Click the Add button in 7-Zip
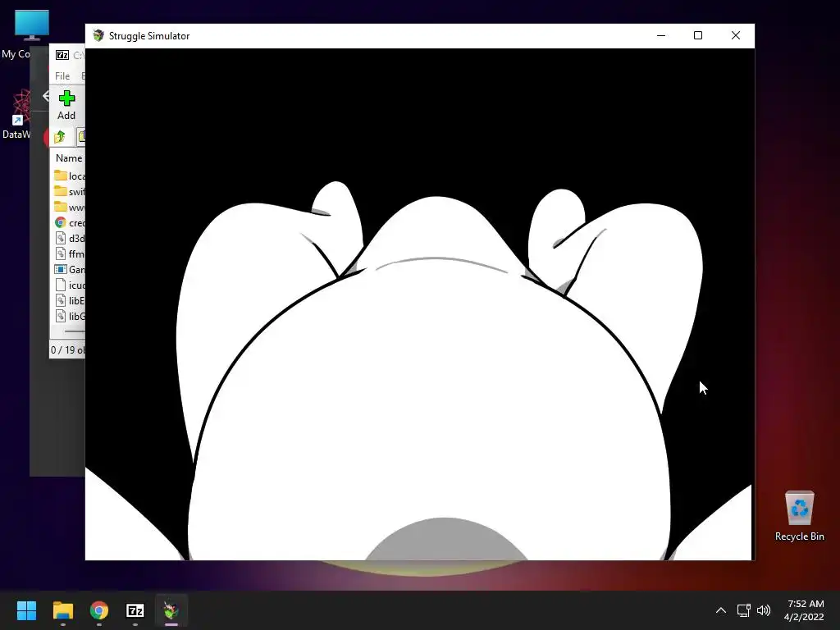This screenshot has width=840, height=630. point(66,105)
